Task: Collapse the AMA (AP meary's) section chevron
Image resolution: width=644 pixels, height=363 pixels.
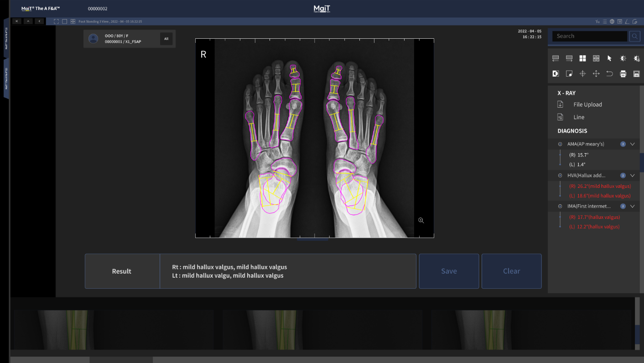Action: [x=632, y=144]
